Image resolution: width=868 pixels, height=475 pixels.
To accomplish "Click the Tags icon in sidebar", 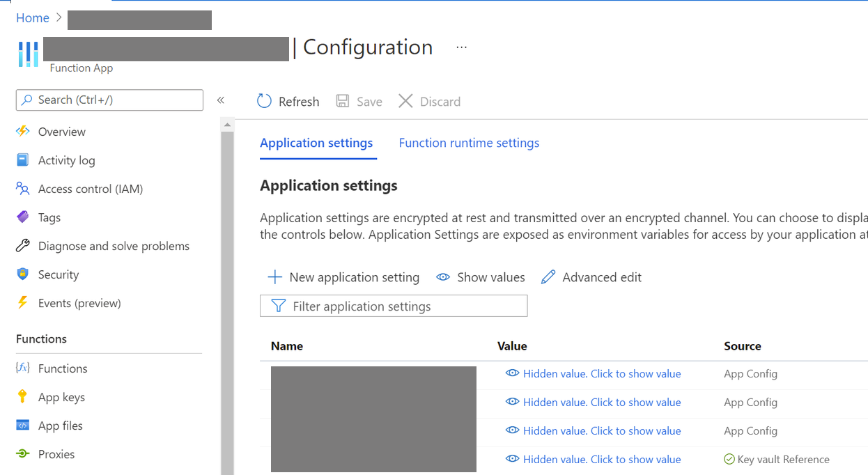I will [x=23, y=217].
